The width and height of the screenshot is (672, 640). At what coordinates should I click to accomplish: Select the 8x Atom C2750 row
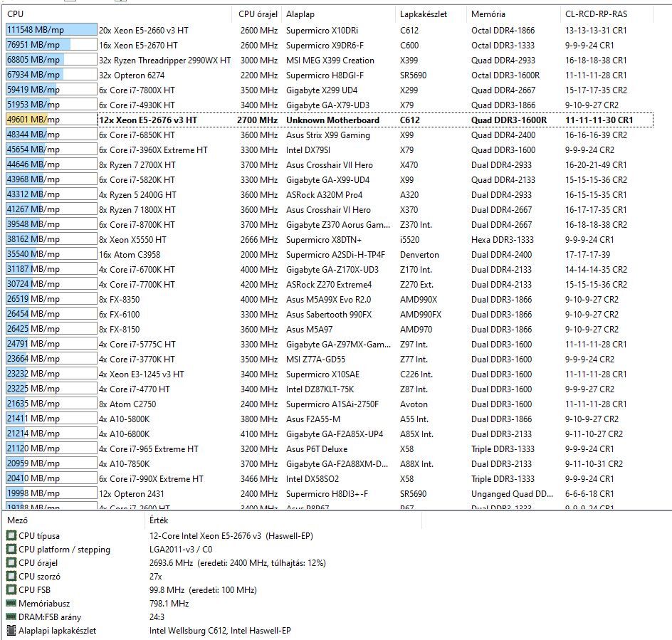(329, 404)
